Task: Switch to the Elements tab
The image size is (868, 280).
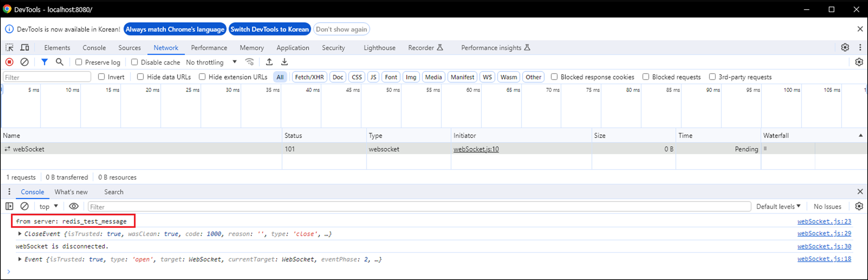Action: click(57, 48)
